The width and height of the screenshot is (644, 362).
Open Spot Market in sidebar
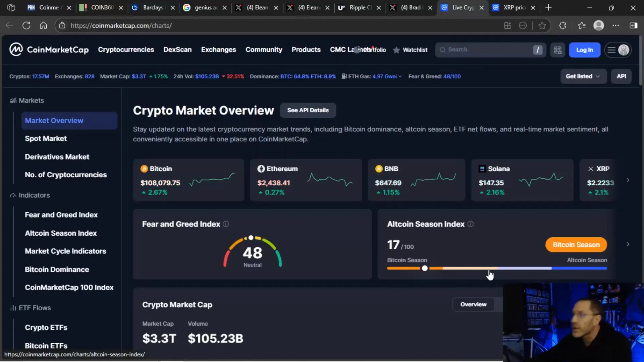[46, 138]
